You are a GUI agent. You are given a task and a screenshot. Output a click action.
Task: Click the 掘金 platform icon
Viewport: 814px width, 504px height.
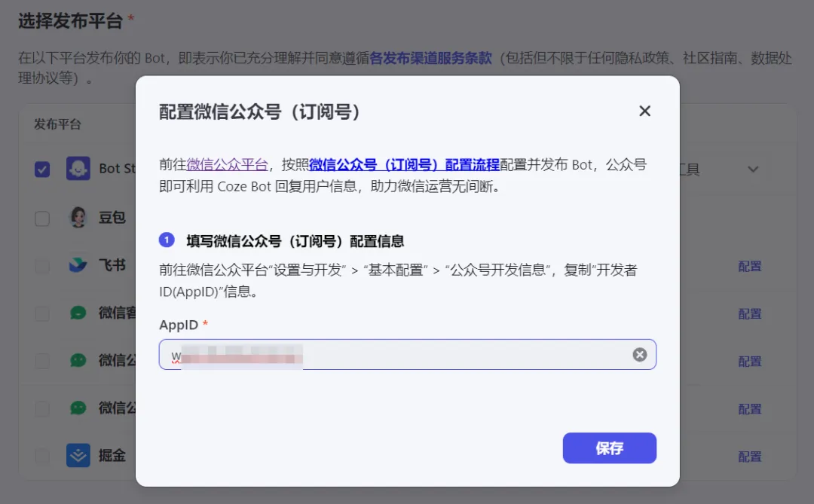(x=78, y=455)
